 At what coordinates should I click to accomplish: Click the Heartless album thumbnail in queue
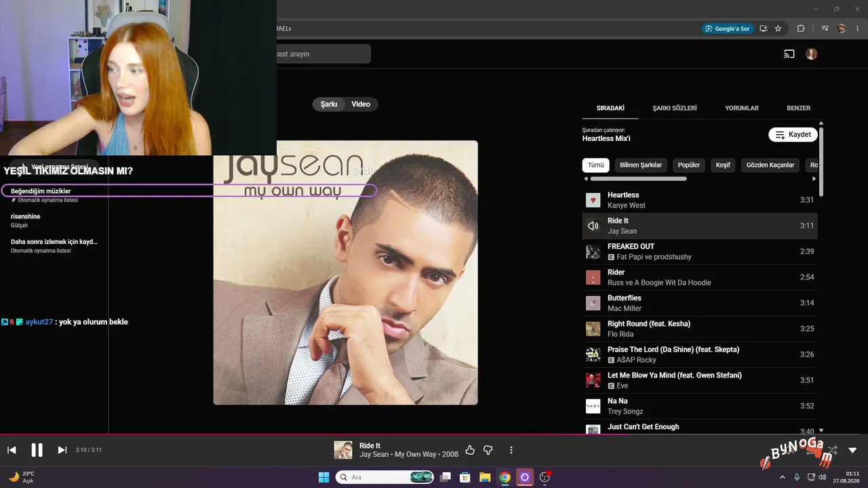pos(593,200)
